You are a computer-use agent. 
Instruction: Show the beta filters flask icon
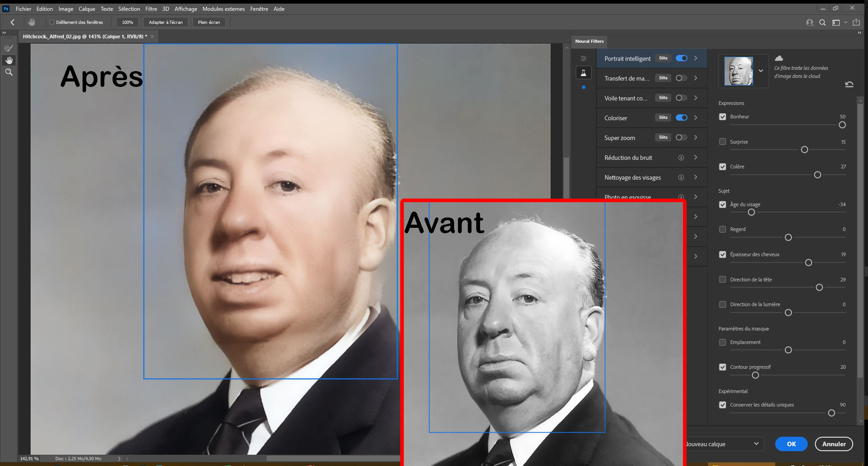click(x=583, y=72)
